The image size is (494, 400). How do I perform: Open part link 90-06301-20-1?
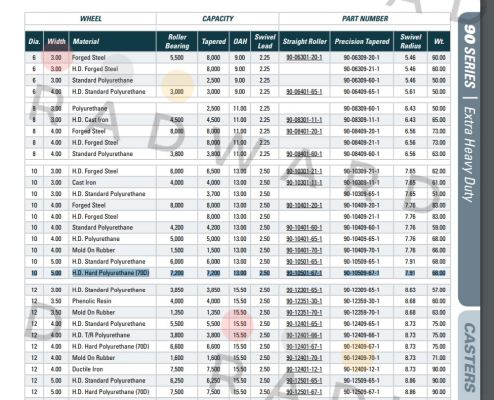(x=304, y=58)
